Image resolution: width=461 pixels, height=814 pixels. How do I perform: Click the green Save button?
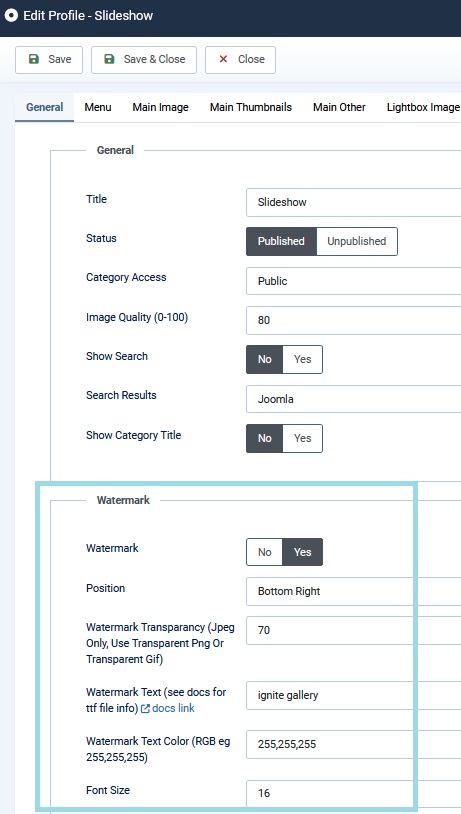click(49, 60)
